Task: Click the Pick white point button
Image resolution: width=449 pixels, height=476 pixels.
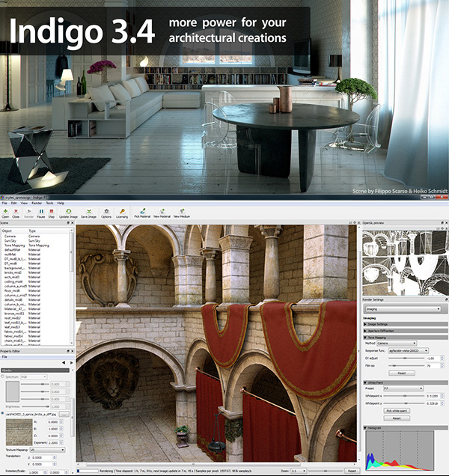Action: tap(397, 411)
